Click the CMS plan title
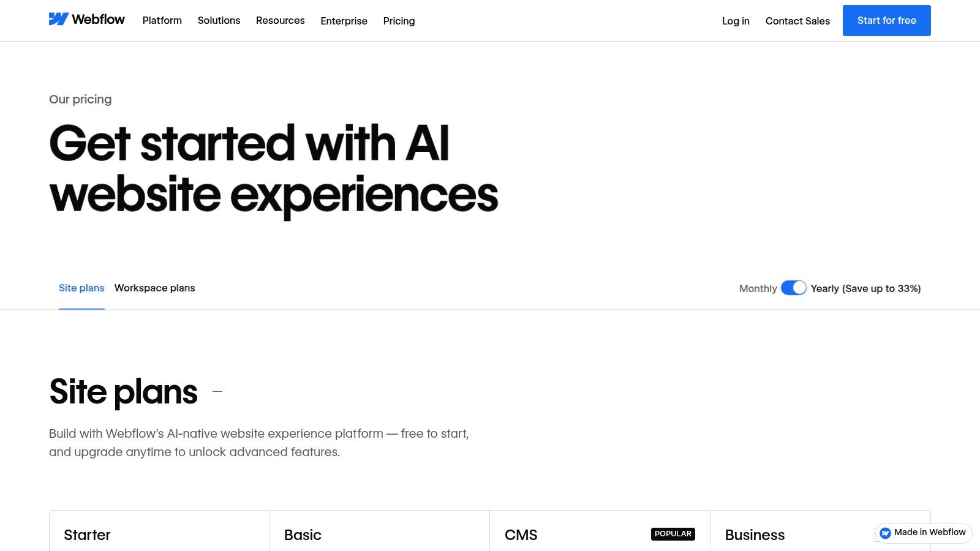Image resolution: width=980 pixels, height=551 pixels. pos(521,534)
